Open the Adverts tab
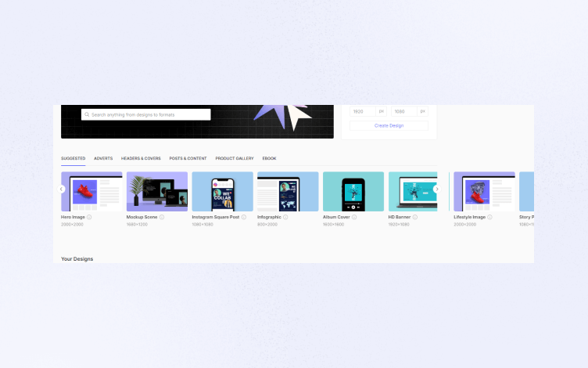This screenshot has height=368, width=588. click(x=103, y=158)
